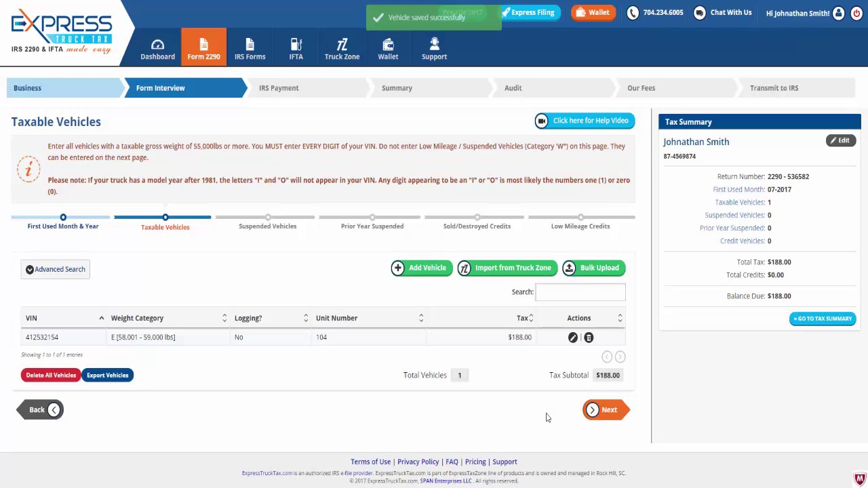Open the Wallet navigation item
Screen dimensions: 868x488
(388, 49)
